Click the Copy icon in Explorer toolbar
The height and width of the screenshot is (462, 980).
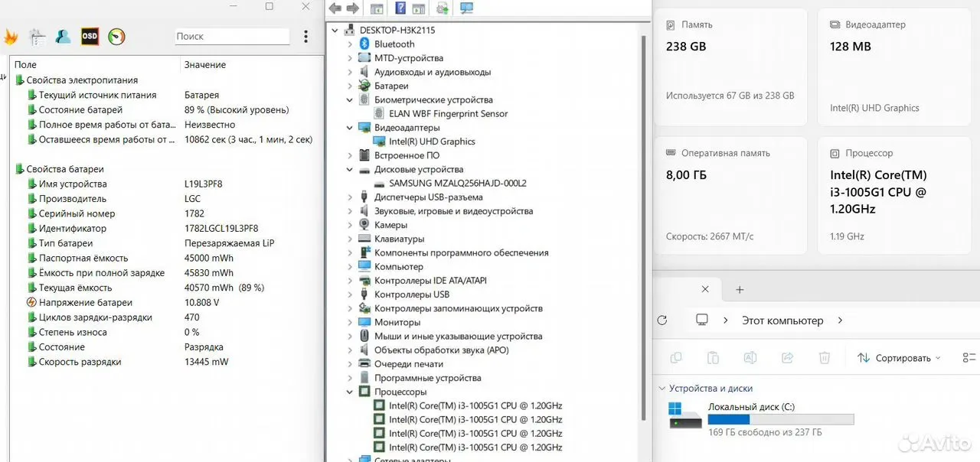pyautogui.click(x=675, y=357)
